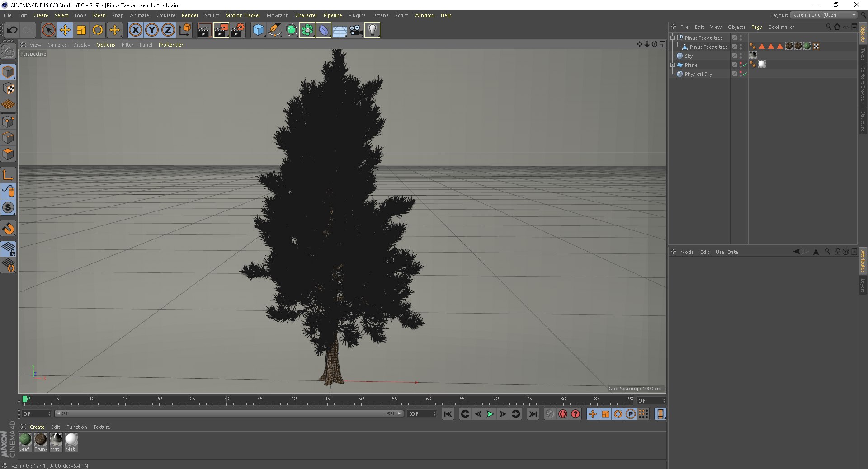Select Points mode in left sidebar
The width and height of the screenshot is (868, 469).
tap(8, 122)
